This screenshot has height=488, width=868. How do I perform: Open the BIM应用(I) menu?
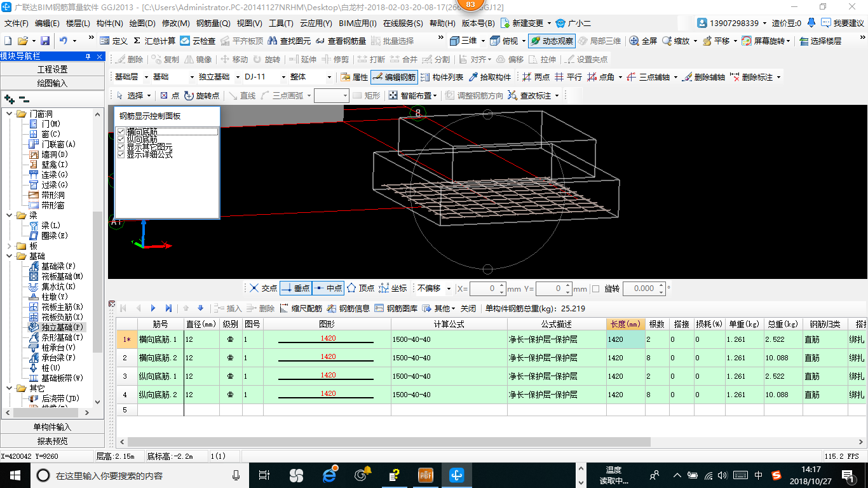(x=358, y=24)
